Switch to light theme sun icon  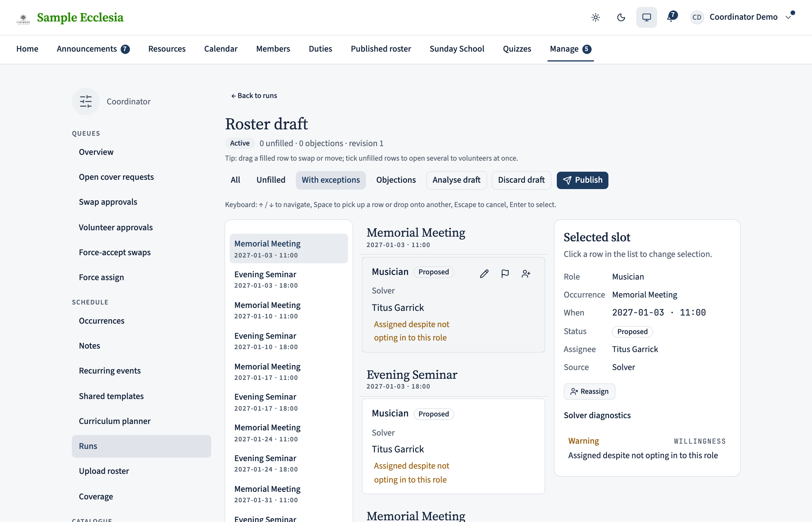595,17
